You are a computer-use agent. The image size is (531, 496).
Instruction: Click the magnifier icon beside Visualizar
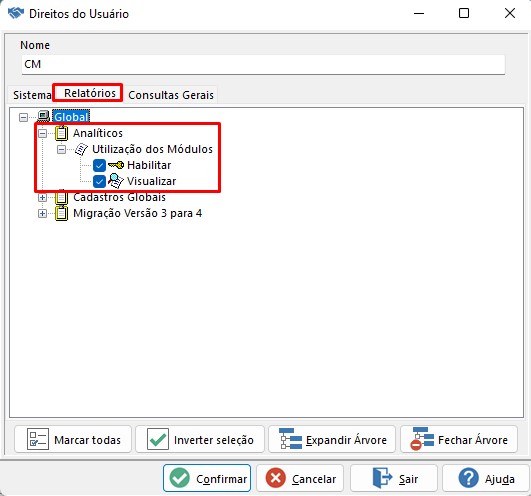click(116, 181)
